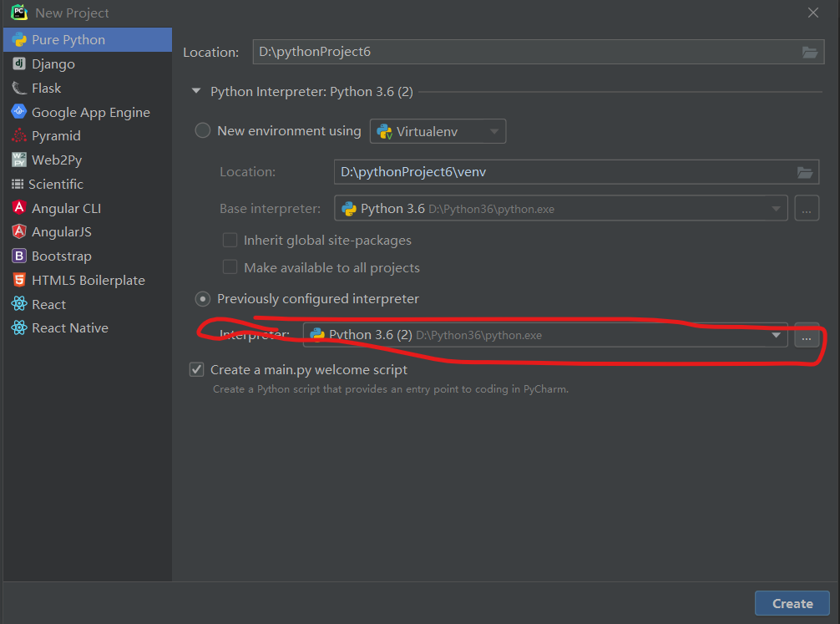Collapse the Python Interpreter section
The height and width of the screenshot is (624, 840).
point(196,91)
